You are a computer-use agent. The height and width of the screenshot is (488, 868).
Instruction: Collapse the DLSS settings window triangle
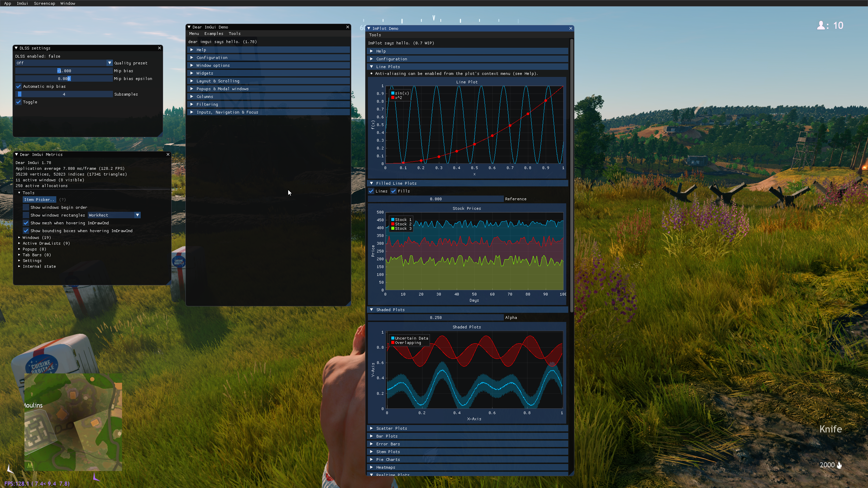[x=16, y=48]
